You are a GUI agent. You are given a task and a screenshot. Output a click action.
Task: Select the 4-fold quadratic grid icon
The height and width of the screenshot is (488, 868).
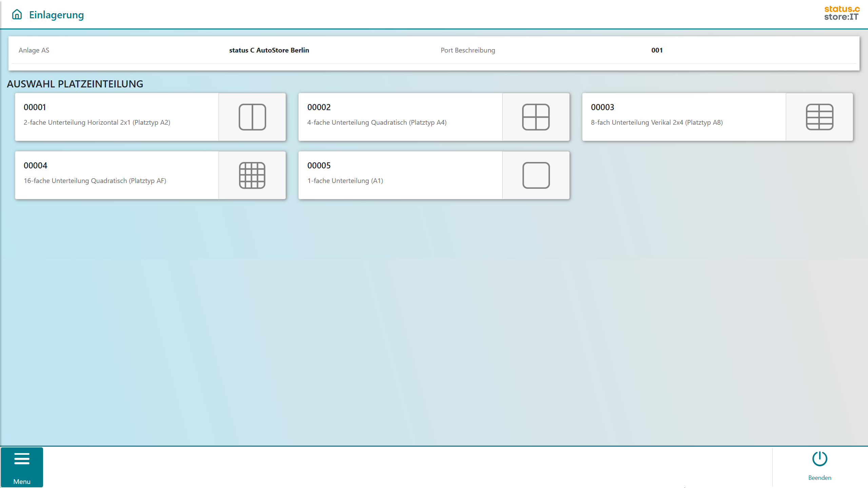(536, 117)
